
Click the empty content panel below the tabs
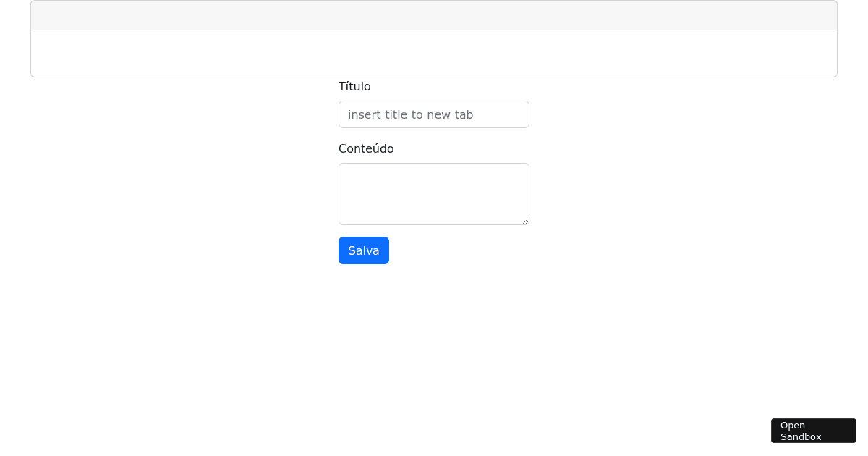pyautogui.click(x=434, y=53)
